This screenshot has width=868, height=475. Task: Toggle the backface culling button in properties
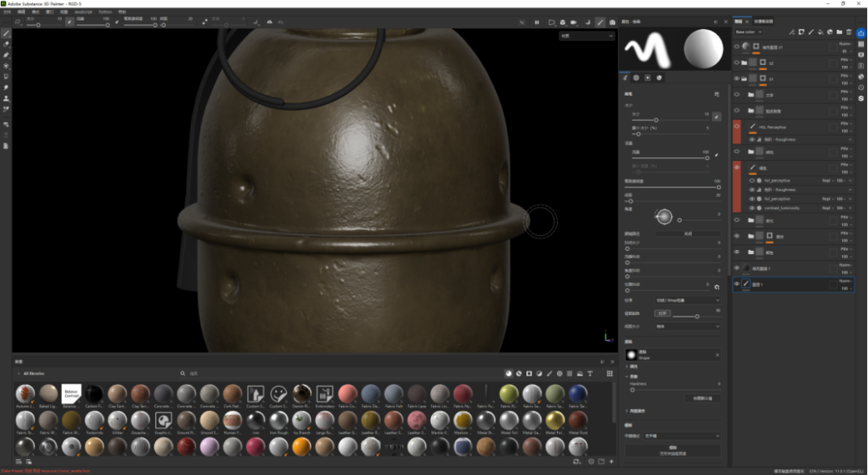pyautogui.click(x=662, y=313)
